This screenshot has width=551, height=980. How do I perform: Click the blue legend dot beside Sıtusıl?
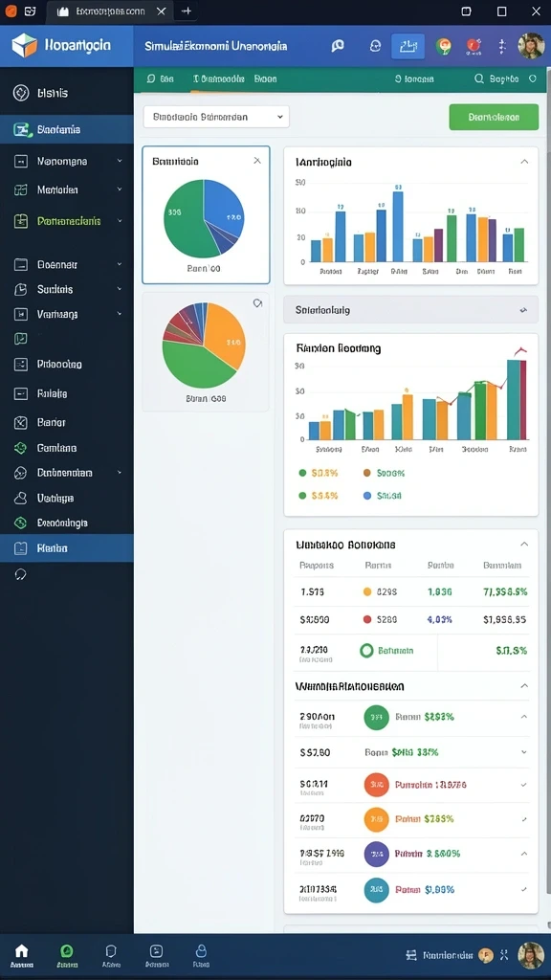(x=366, y=496)
